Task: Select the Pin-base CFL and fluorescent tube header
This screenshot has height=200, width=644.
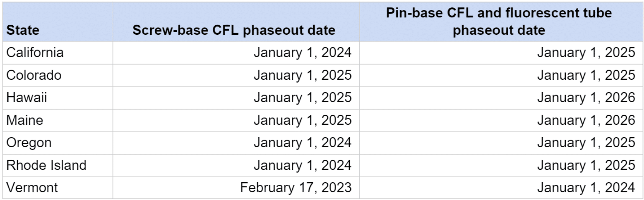Action: click(499, 21)
